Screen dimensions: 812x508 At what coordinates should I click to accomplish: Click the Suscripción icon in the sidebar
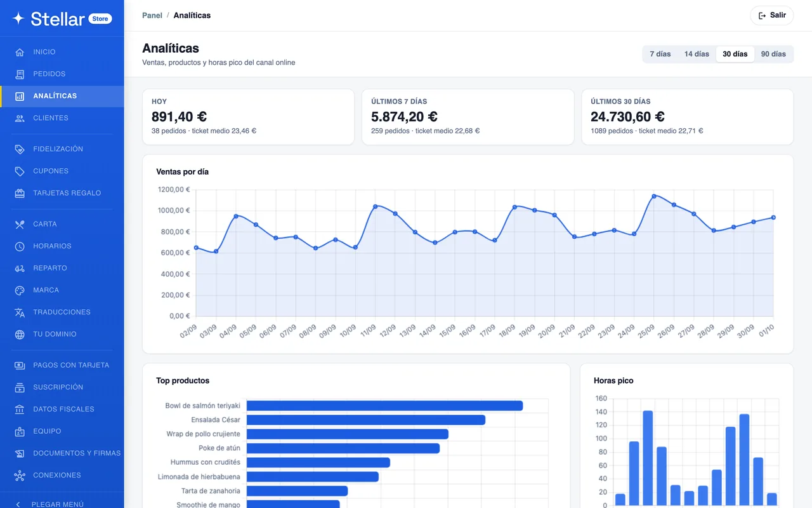(x=20, y=387)
